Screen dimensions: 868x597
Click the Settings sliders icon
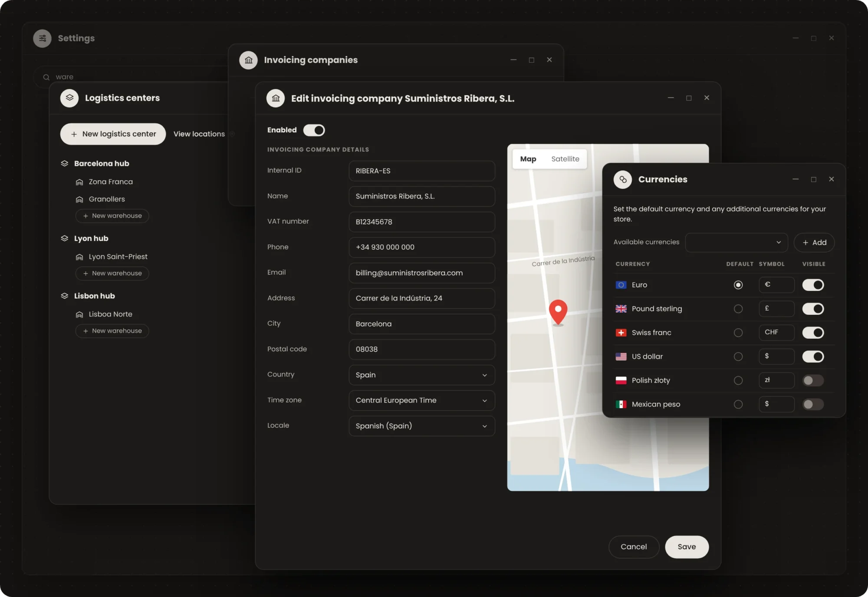pos(42,38)
